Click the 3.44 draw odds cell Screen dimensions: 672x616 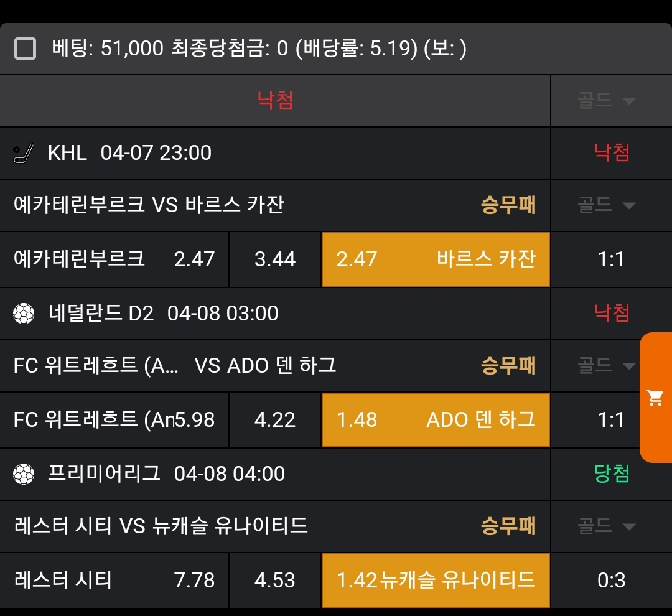pyautogui.click(x=275, y=259)
